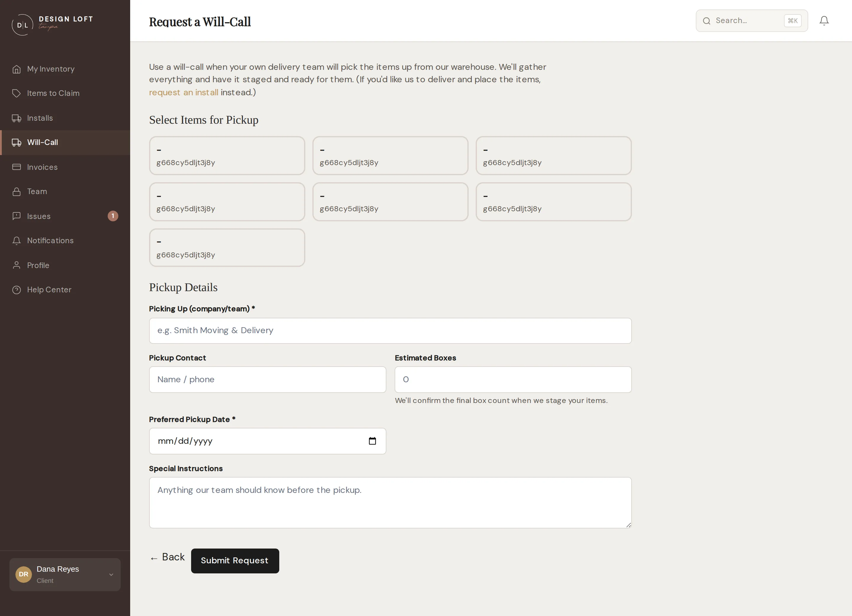Click the Estimated Boxes number field
The width and height of the screenshot is (852, 616).
(x=513, y=380)
